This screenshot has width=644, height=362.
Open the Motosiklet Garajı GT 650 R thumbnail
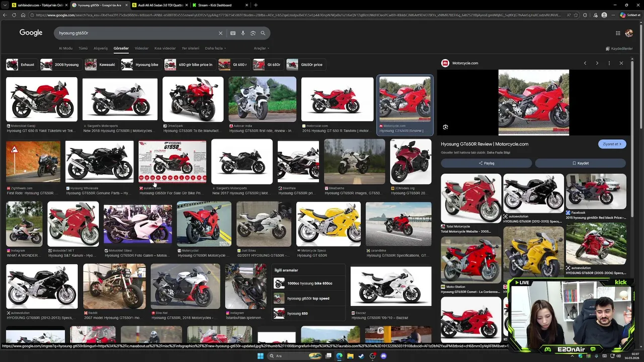[42, 100]
